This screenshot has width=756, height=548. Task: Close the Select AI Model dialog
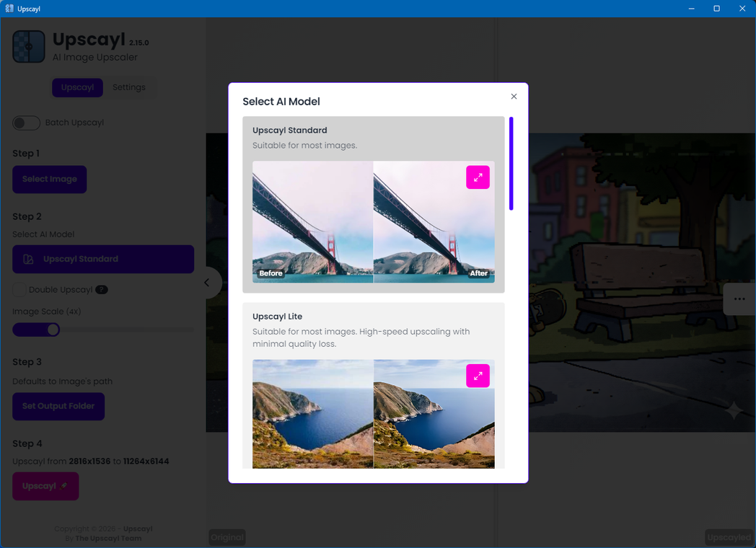coord(514,97)
